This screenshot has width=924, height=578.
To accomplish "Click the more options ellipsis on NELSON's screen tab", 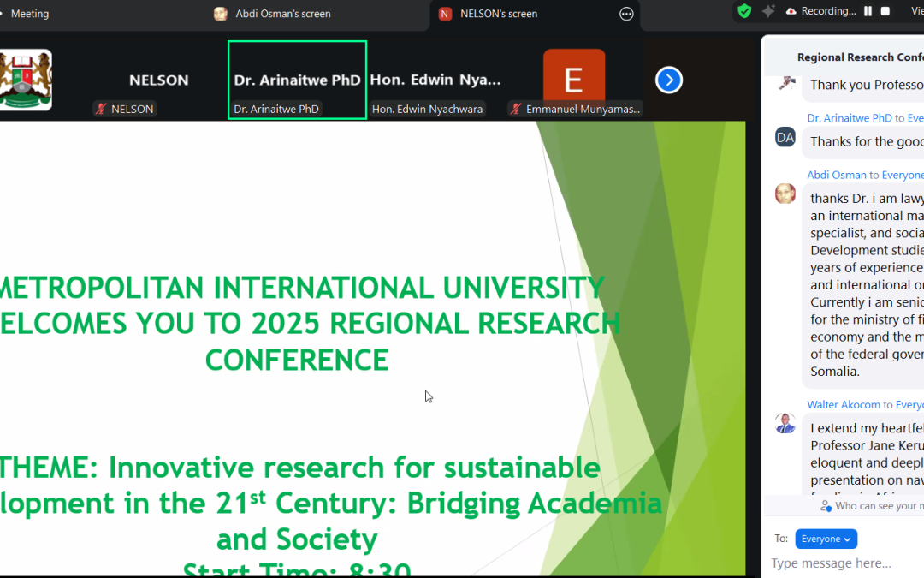I will click(x=626, y=14).
